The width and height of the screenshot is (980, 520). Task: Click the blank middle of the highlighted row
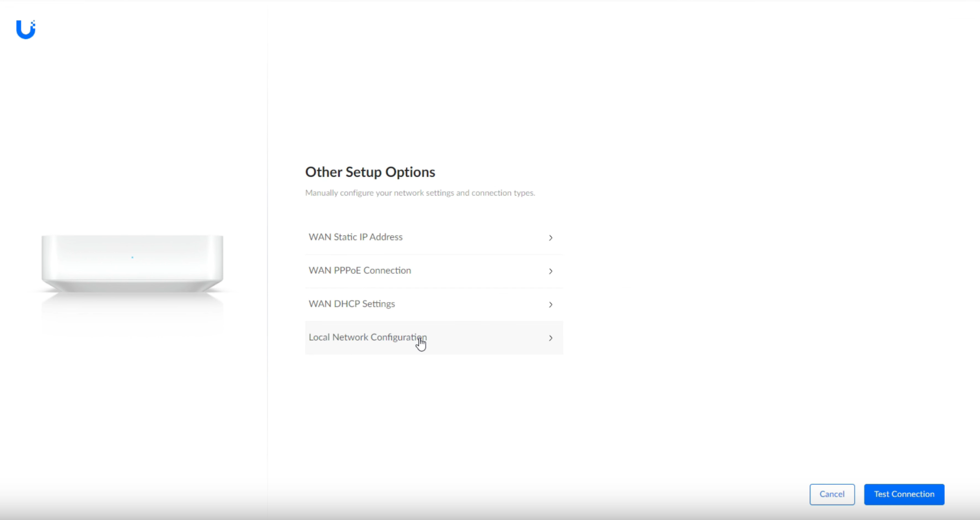tap(485, 338)
